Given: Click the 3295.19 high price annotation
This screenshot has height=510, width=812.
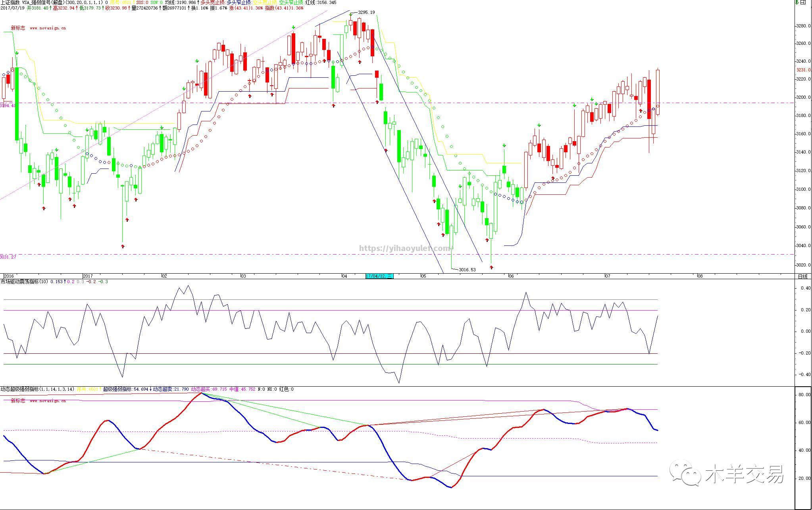Looking at the screenshot, I should point(366,12).
